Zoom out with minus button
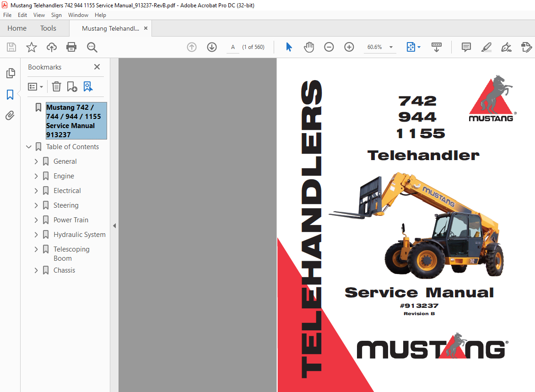The width and height of the screenshot is (535, 392). (x=329, y=47)
